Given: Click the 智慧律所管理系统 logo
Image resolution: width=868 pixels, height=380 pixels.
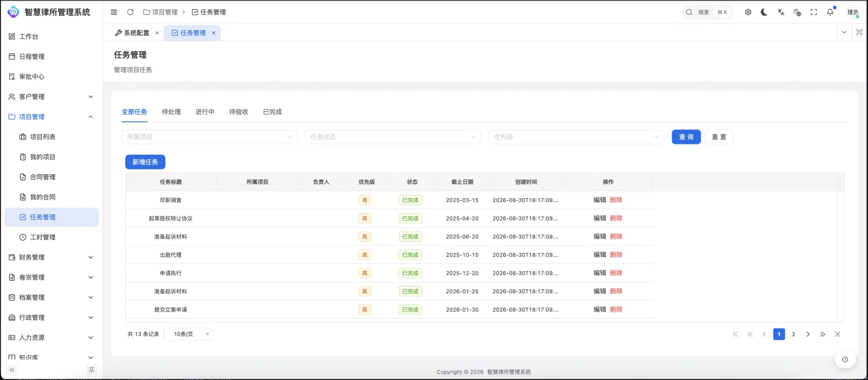Looking at the screenshot, I should (x=49, y=12).
